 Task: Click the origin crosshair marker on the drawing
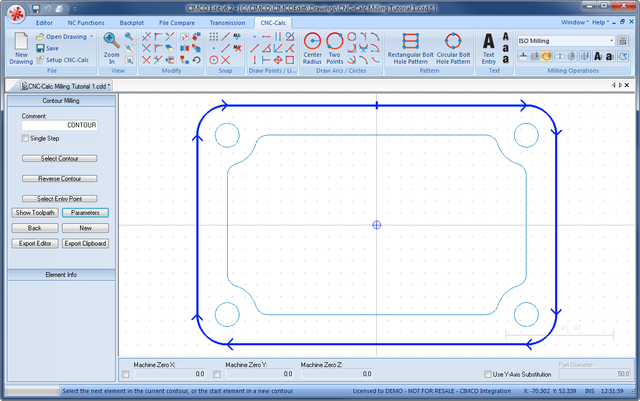click(376, 225)
